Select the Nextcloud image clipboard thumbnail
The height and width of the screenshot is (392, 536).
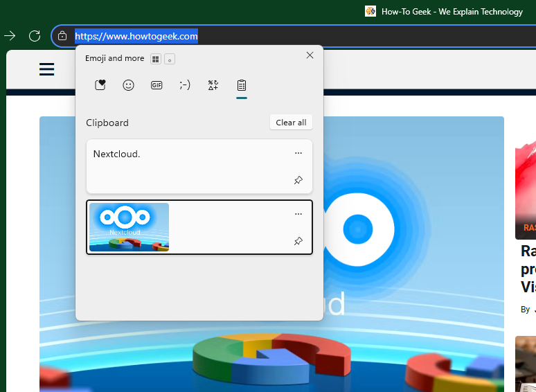click(x=129, y=227)
